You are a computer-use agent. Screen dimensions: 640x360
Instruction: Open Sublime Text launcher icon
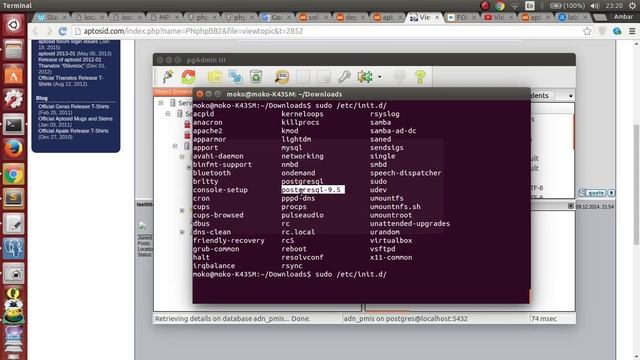pyautogui.click(x=13, y=199)
